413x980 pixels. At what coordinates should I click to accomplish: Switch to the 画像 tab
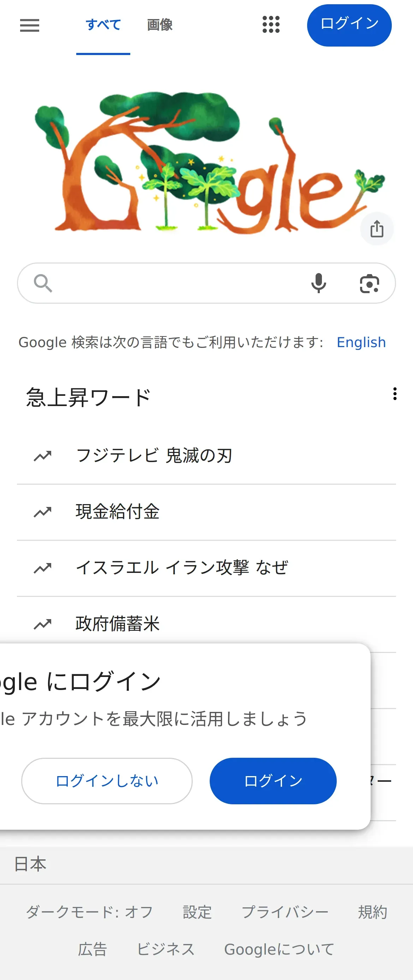pyautogui.click(x=160, y=25)
